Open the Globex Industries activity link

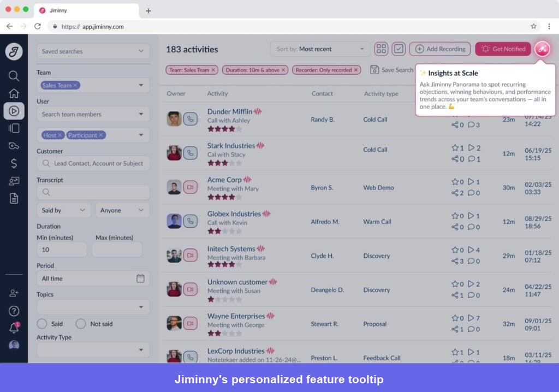(234, 213)
